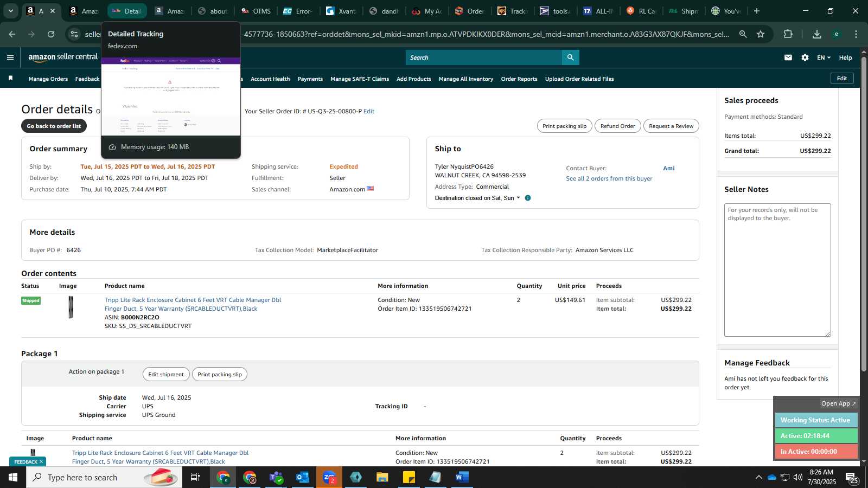
Task: Open the notification center icon
Action: click(x=851, y=477)
